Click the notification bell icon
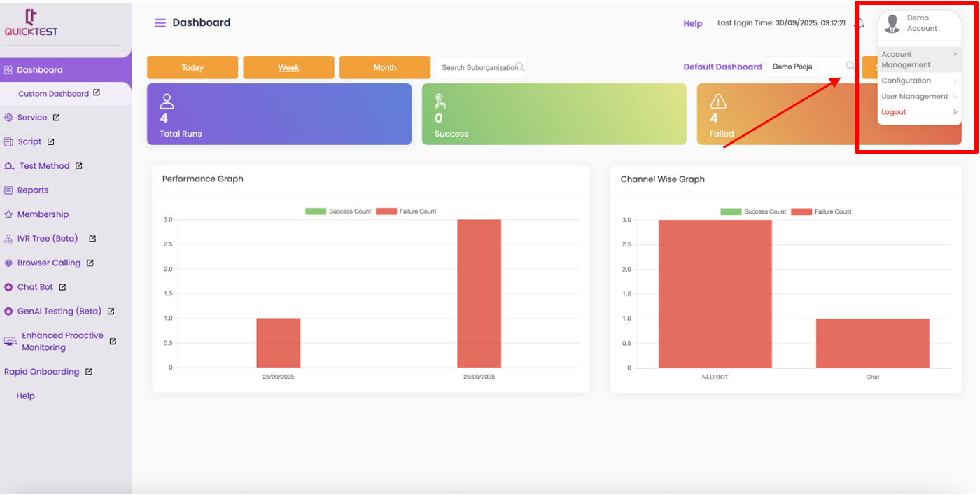980x495 pixels. pyautogui.click(x=860, y=23)
